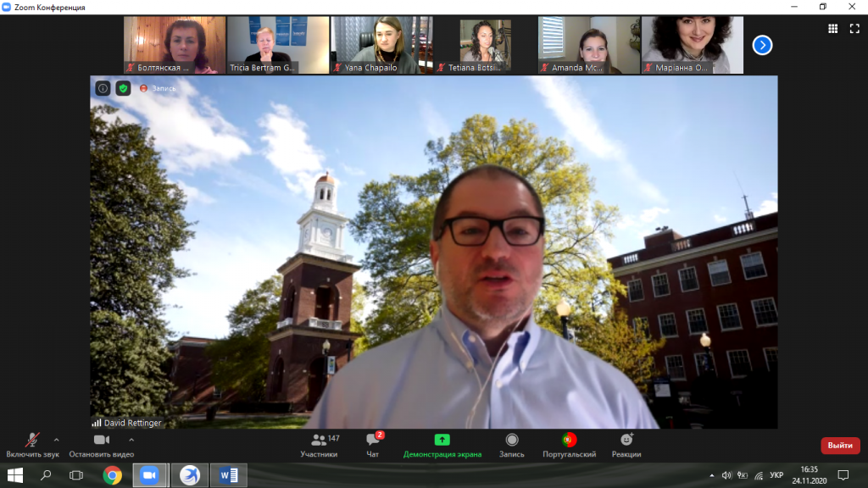Open clock showing 16:35 24.11.2020
The image size is (868, 488).
point(809,475)
